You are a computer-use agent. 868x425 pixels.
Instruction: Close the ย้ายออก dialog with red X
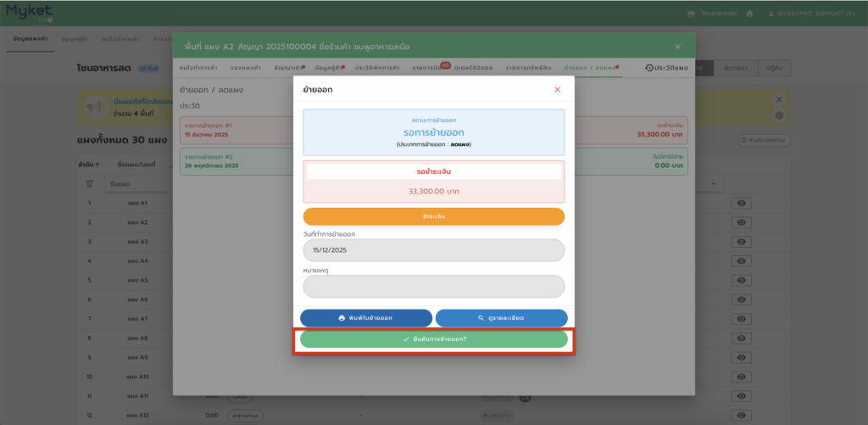tap(557, 89)
